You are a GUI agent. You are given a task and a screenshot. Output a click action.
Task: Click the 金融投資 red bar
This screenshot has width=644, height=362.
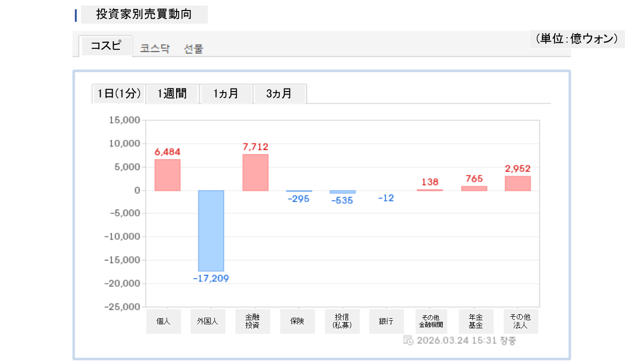tap(256, 172)
